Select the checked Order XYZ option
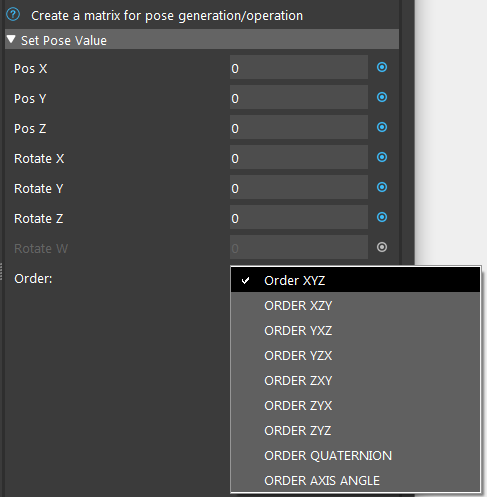 click(x=355, y=280)
